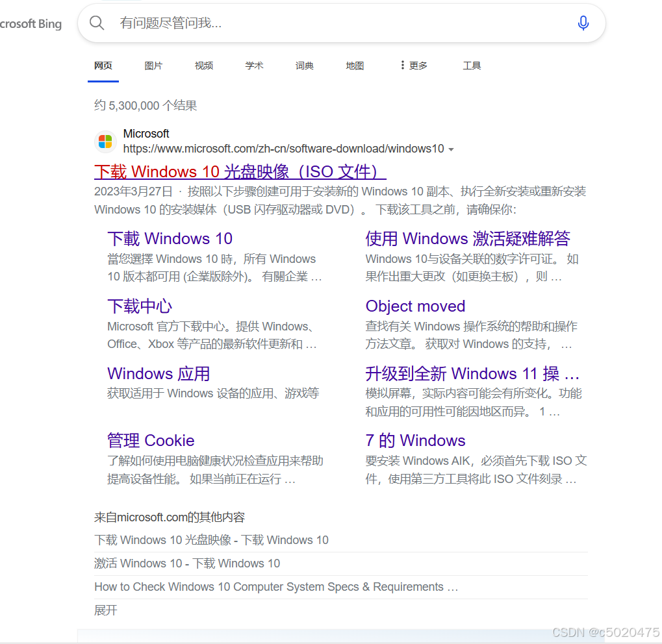Expand the dropdown arrow next to the Microsoft URL
Screen dimensions: 662x644
point(452,149)
